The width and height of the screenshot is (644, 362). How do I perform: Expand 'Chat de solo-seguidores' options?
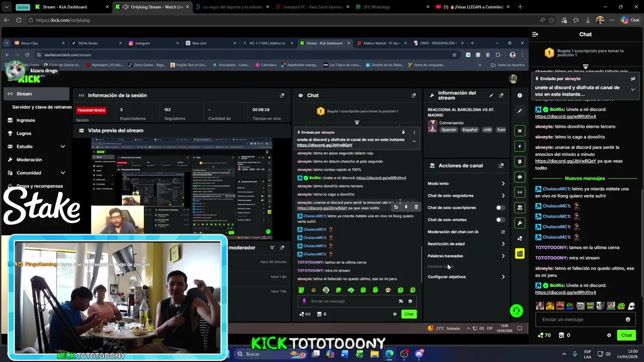pos(503,196)
